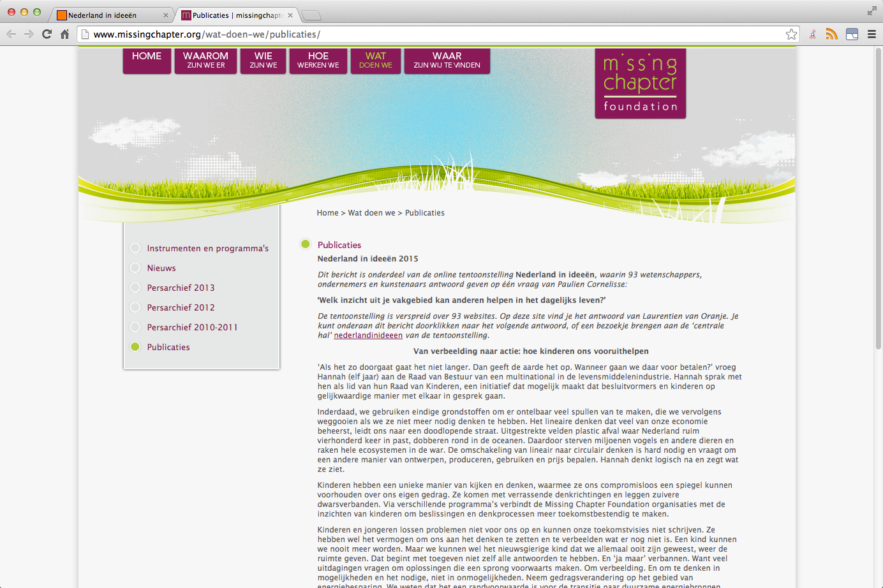Select the Persarchief 2013 sidebar bullet
883x588 pixels.
(135, 288)
